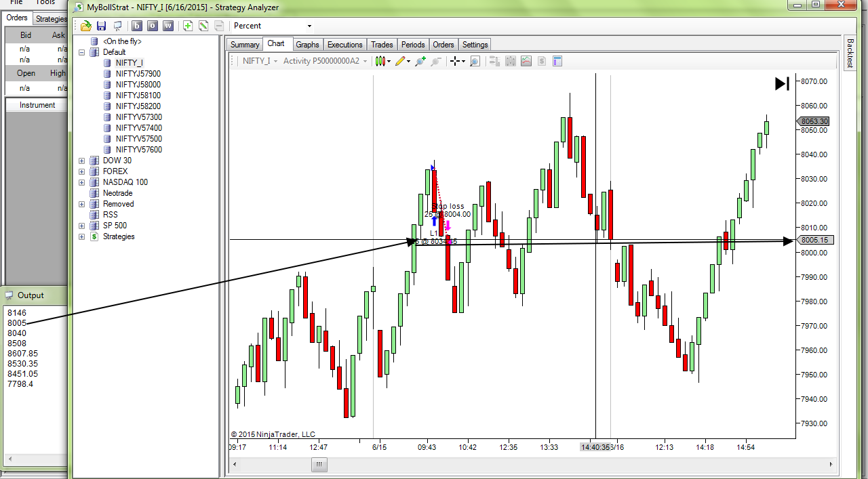868x479 pixels.
Task: Open the Executions tab
Action: (x=344, y=45)
